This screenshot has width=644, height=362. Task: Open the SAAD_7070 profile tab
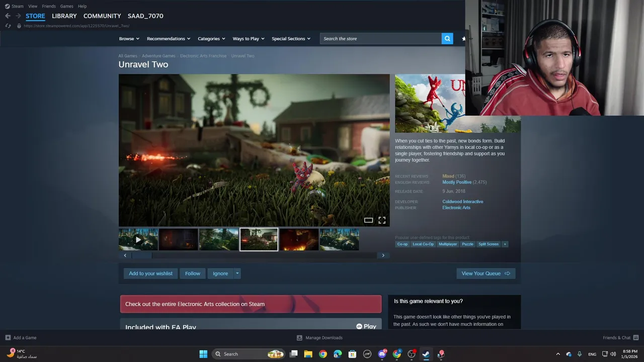pos(145,16)
